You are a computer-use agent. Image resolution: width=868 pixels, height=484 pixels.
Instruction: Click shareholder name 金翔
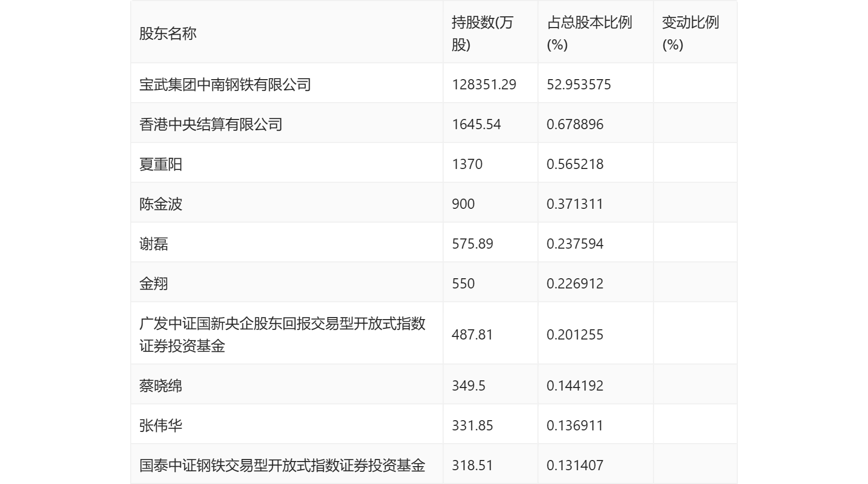click(154, 283)
